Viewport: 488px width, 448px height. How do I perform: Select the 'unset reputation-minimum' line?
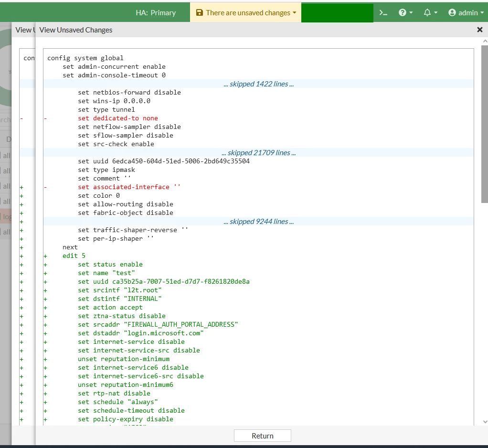(124, 359)
